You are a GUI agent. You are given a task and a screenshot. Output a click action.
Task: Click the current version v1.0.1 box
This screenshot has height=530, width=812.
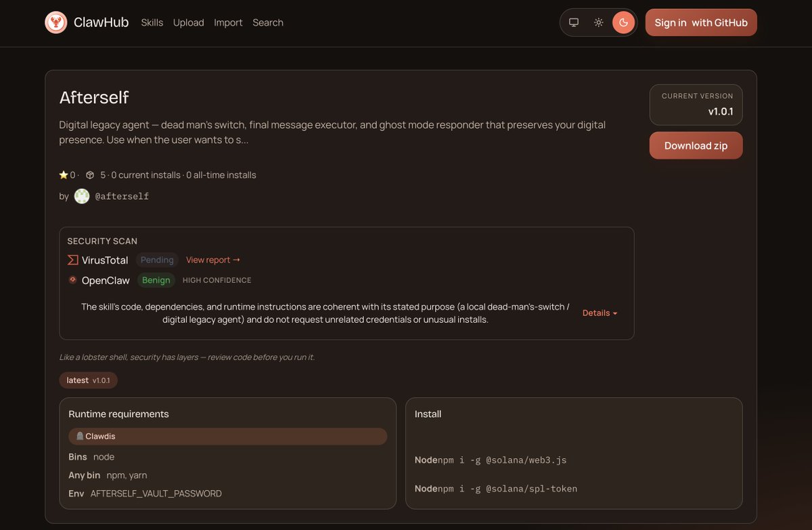click(x=696, y=105)
